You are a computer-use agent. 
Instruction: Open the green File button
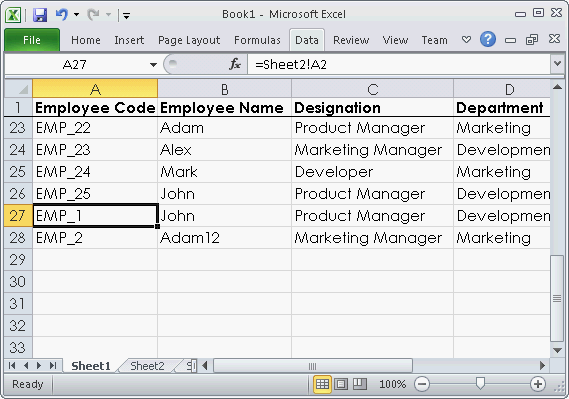[x=32, y=40]
